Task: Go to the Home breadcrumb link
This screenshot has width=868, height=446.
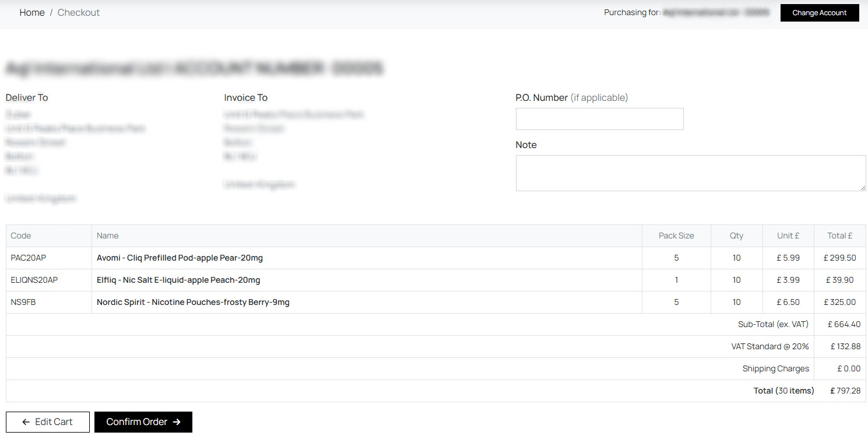Action: pyautogui.click(x=32, y=12)
